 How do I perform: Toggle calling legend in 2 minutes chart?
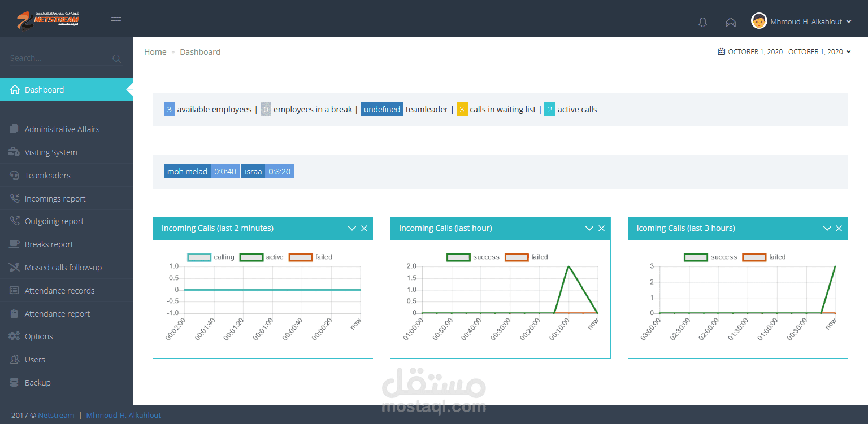pos(210,257)
